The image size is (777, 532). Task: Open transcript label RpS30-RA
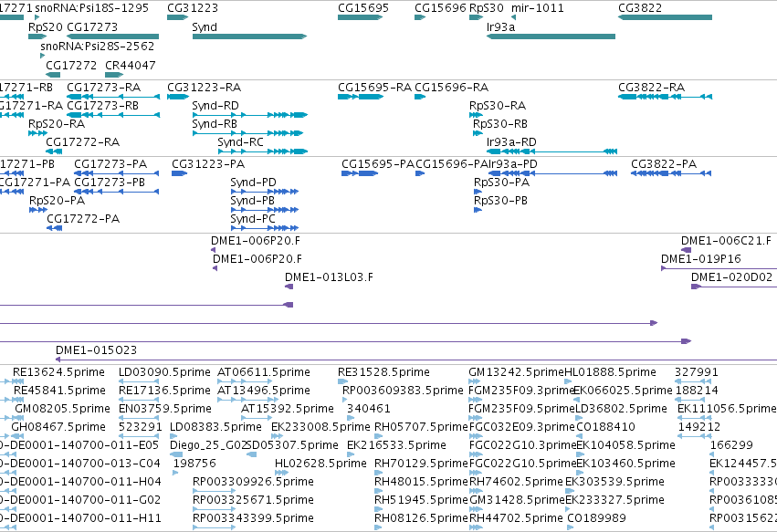(498, 106)
